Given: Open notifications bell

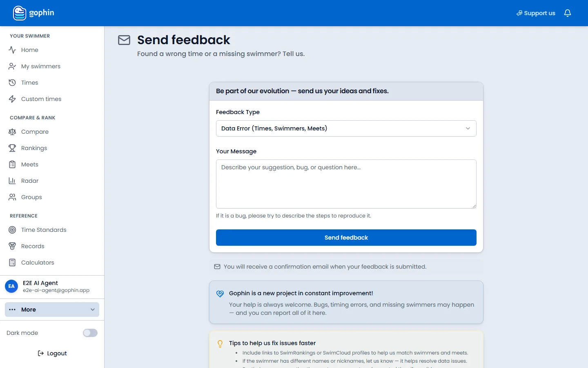Looking at the screenshot, I should pos(568,13).
